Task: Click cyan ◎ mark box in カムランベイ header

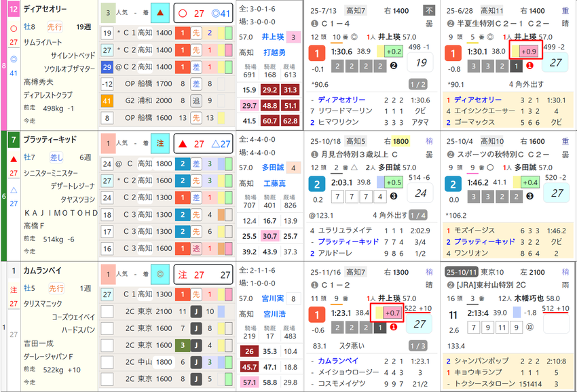Action: [160, 274]
